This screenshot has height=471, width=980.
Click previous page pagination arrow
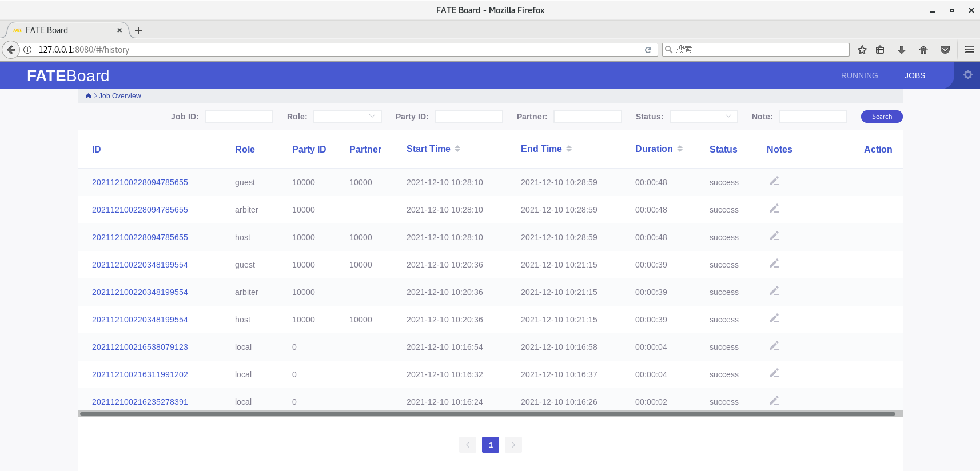[468, 445]
